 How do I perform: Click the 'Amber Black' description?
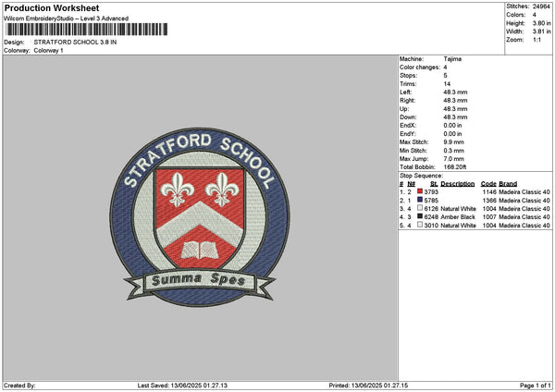[x=458, y=217]
